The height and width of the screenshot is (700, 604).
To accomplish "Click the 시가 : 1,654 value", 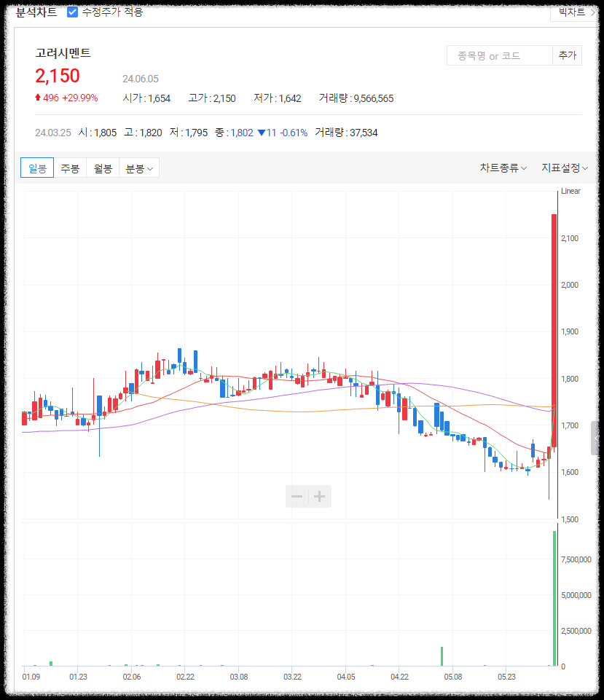I will [146, 98].
